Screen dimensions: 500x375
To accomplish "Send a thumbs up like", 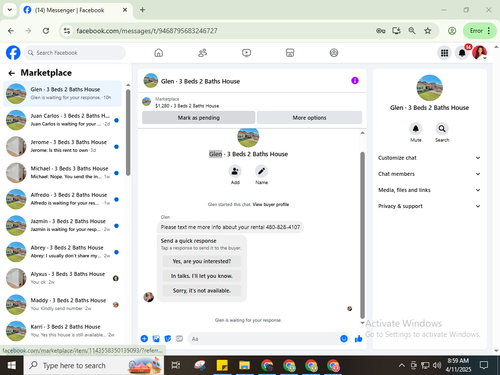I will 359,339.
